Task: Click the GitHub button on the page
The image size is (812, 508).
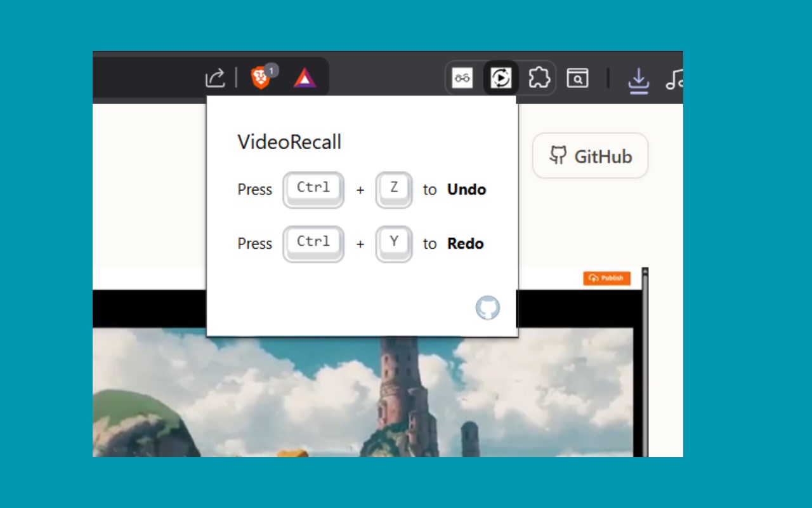Action: 590,156
